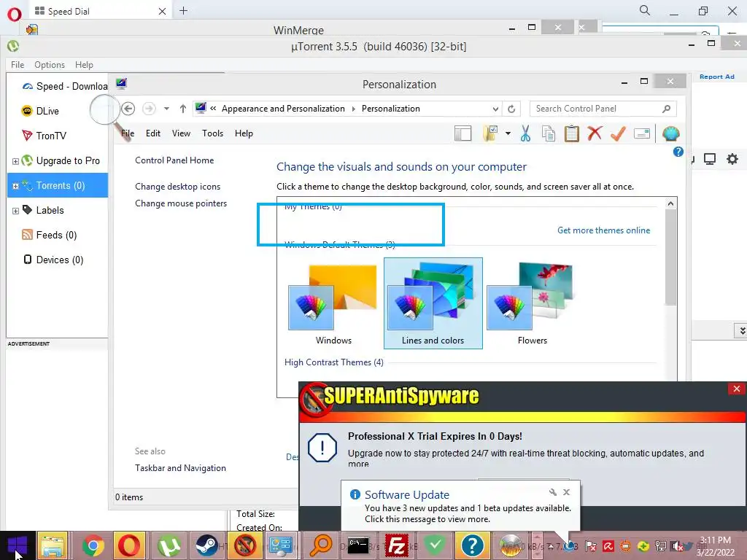Click the µTorrent remote monitor icon
The height and width of the screenshot is (560, 747).
(710, 159)
